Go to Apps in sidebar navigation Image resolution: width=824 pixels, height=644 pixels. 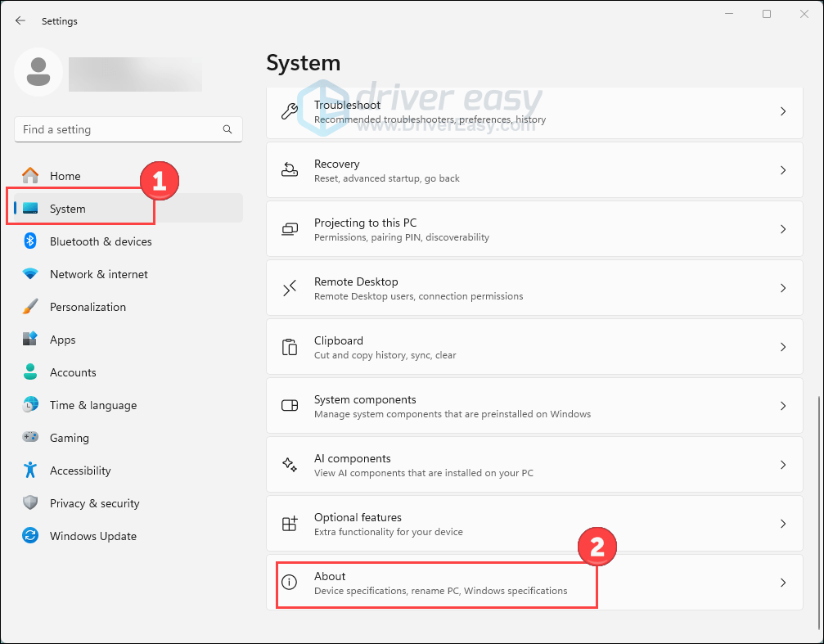pos(62,340)
